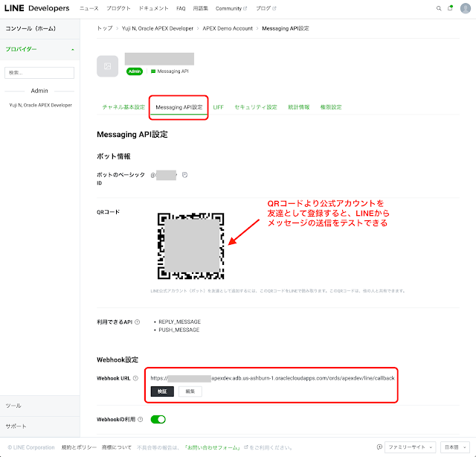Screen dimensions: 476x457
Task: Show help for 利用できるAPI
Action: [137, 322]
